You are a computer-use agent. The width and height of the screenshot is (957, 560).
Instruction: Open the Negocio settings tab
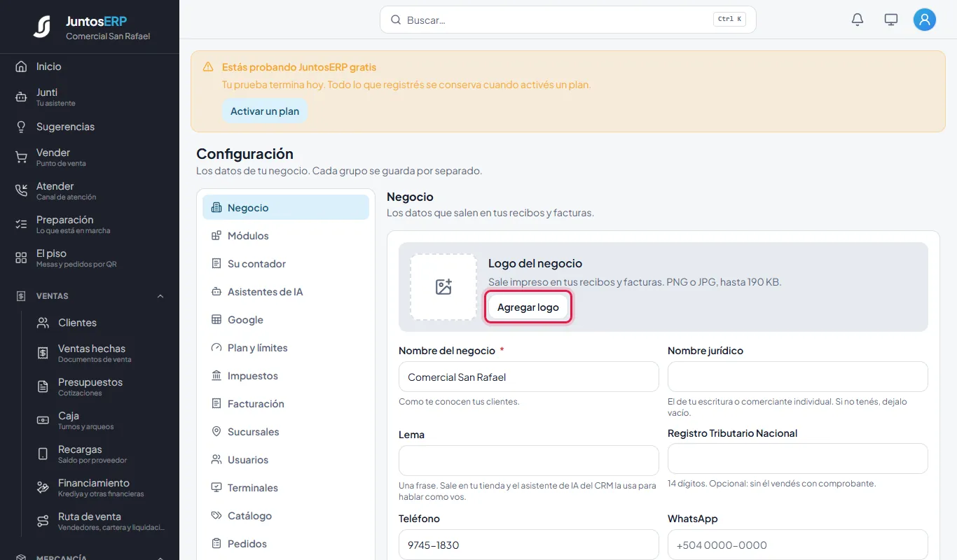pos(286,208)
